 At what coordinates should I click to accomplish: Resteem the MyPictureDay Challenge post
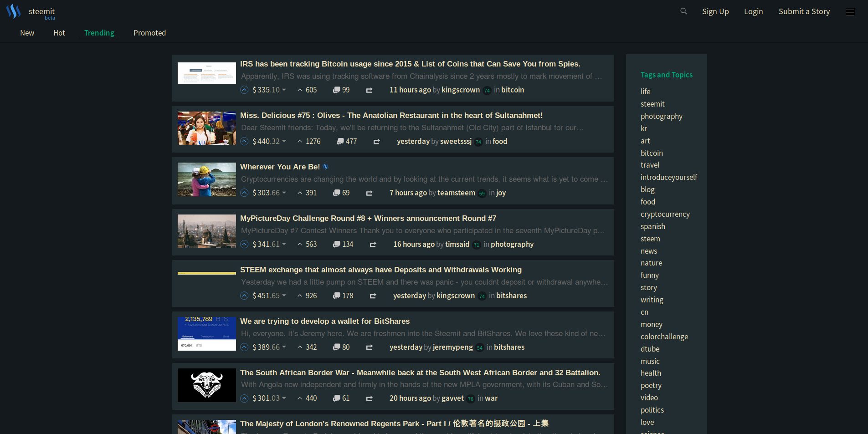[x=373, y=244]
